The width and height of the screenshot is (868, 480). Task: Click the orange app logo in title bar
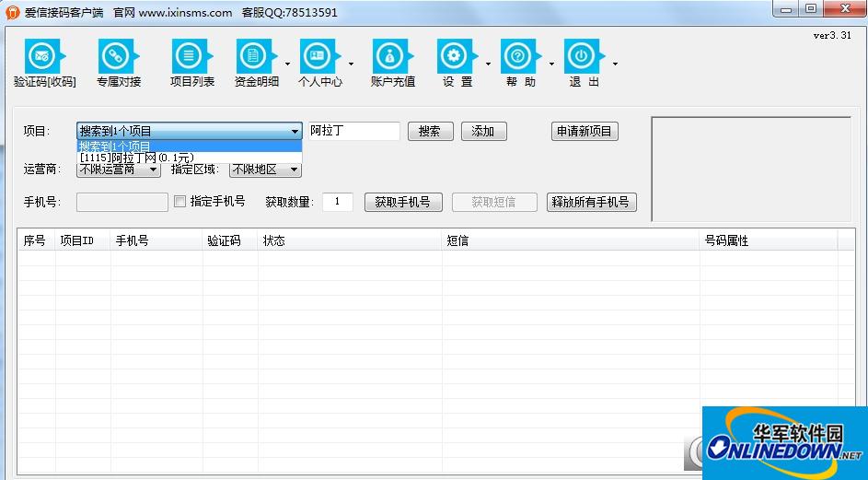click(12, 12)
